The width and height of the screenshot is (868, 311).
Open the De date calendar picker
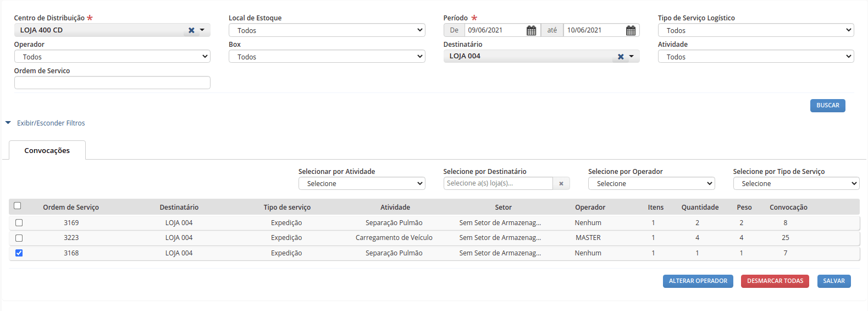[531, 30]
